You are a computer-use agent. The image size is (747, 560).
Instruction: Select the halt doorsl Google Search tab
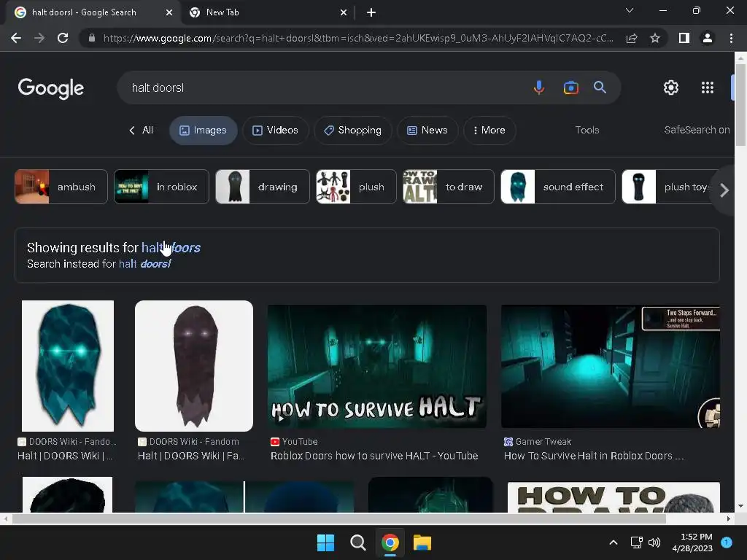tap(93, 13)
